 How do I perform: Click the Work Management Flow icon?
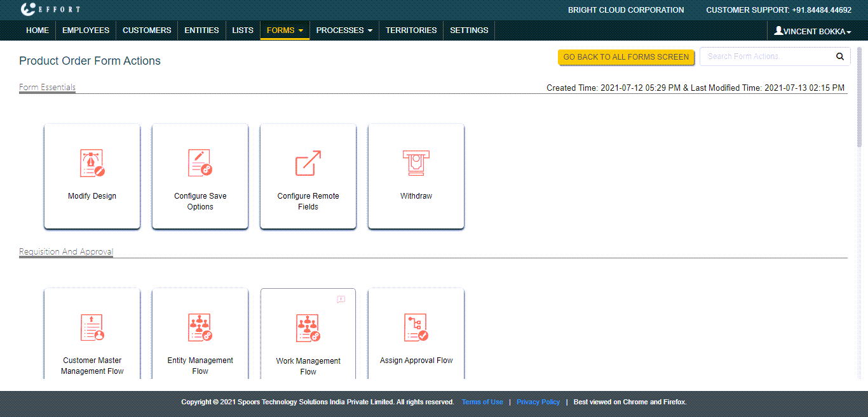coord(308,329)
